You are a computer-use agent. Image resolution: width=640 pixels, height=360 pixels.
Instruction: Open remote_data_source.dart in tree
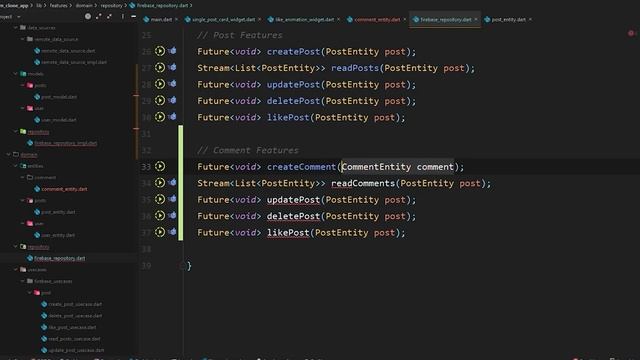(x=68, y=51)
